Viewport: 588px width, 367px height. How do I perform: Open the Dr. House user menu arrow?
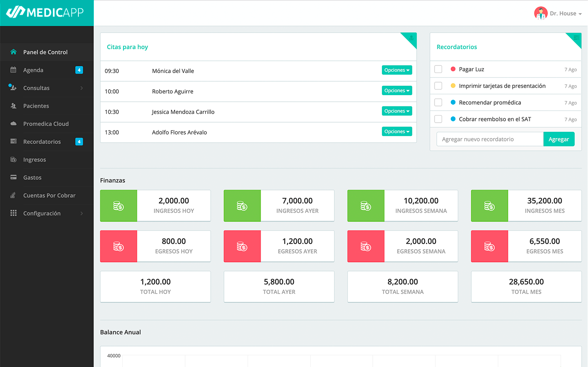pyautogui.click(x=580, y=14)
